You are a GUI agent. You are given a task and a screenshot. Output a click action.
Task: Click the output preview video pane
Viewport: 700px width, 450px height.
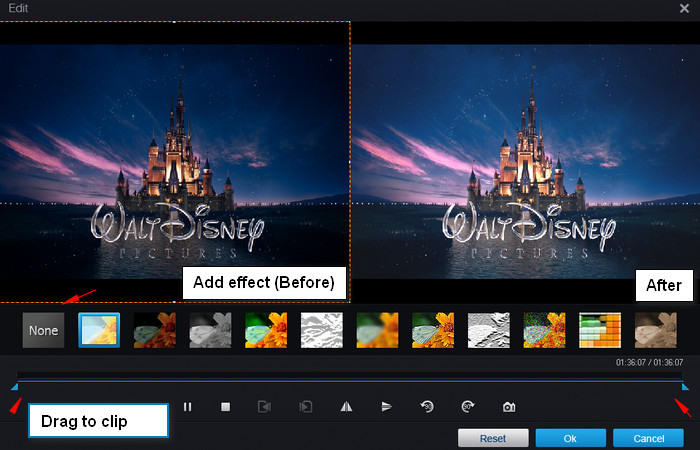click(525, 162)
